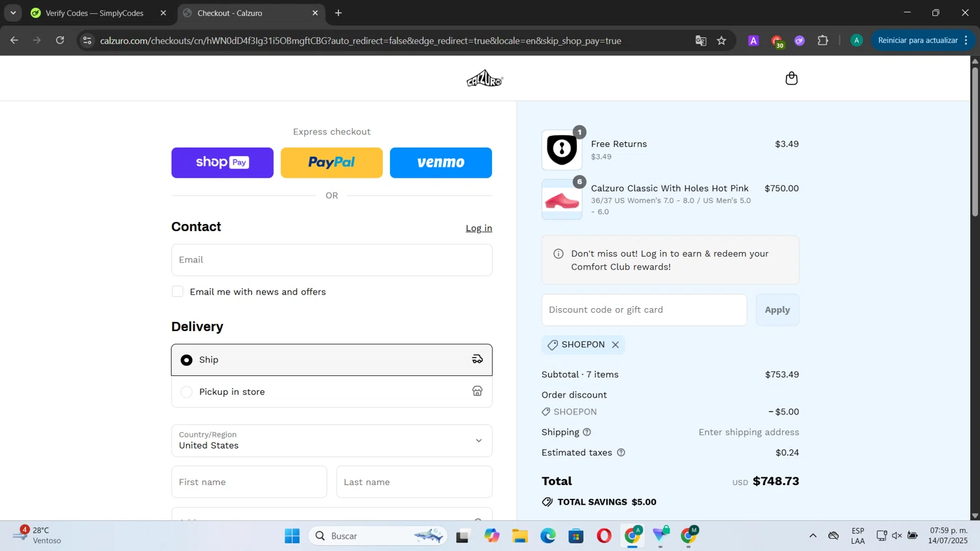Click the taskbar Buscar search box

click(378, 536)
